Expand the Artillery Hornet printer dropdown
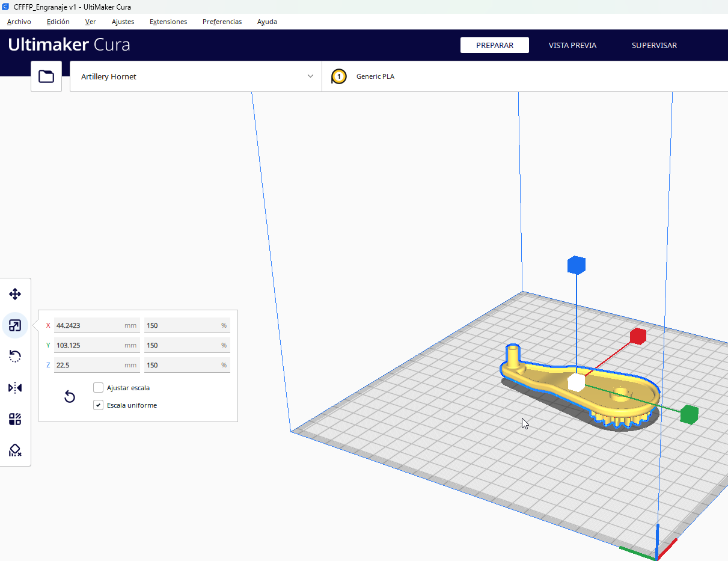This screenshot has height=561, width=728. pyautogui.click(x=196, y=76)
